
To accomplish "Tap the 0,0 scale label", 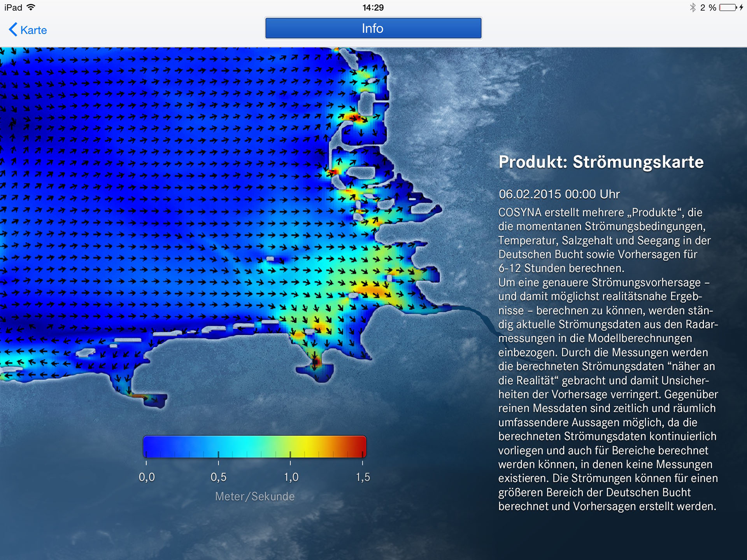I will pyautogui.click(x=147, y=477).
